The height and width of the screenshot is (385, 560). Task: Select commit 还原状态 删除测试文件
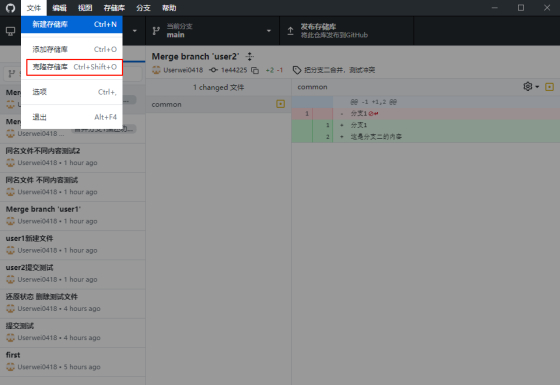pyautogui.click(x=72, y=304)
